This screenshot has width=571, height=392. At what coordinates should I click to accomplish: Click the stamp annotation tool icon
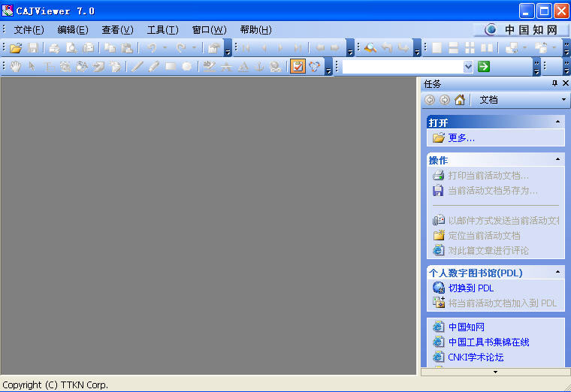coord(276,67)
